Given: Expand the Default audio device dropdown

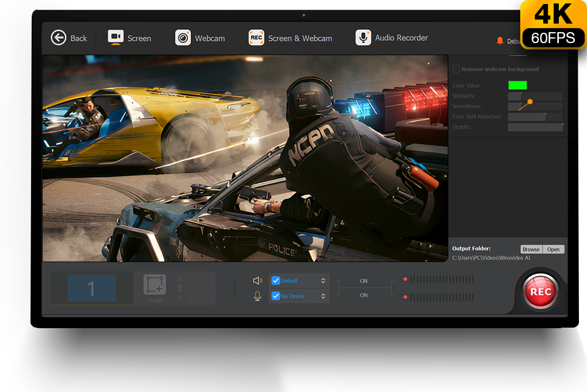Looking at the screenshot, I should pos(323,280).
